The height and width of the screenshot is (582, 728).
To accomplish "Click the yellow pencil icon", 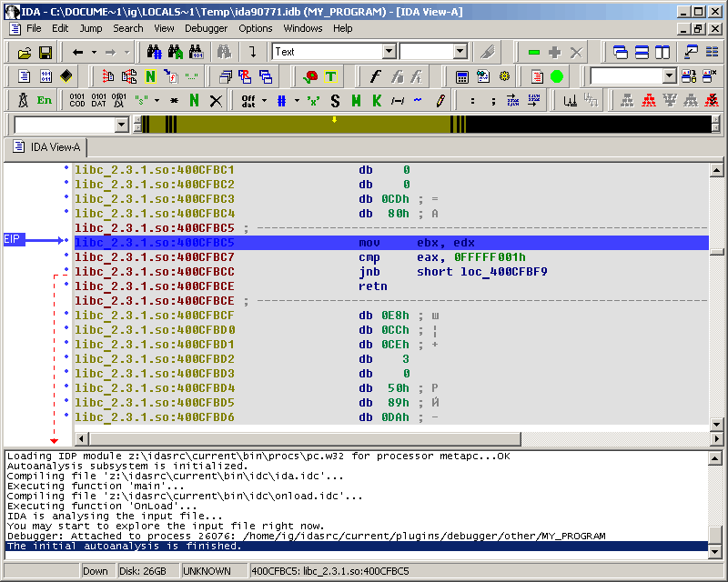I will (x=440, y=100).
